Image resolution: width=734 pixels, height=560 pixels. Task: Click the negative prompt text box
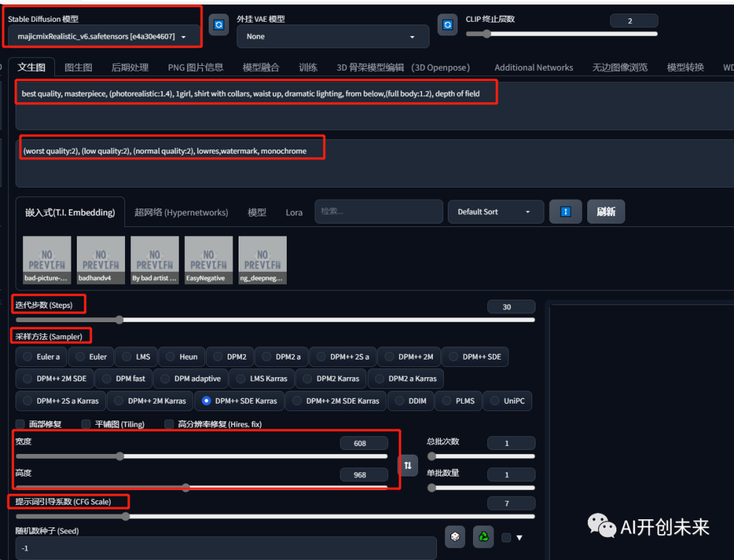pos(374,163)
